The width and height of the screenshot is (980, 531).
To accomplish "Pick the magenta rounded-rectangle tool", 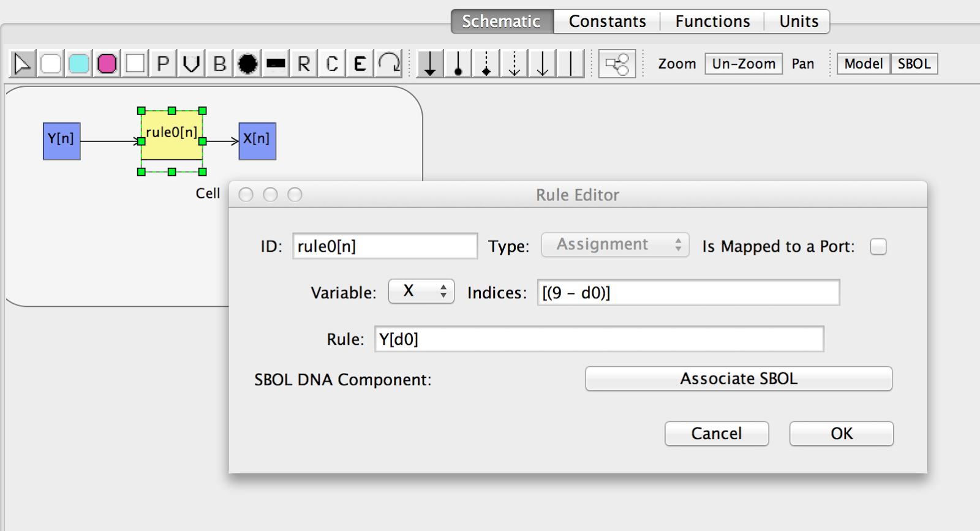I will tap(107, 64).
